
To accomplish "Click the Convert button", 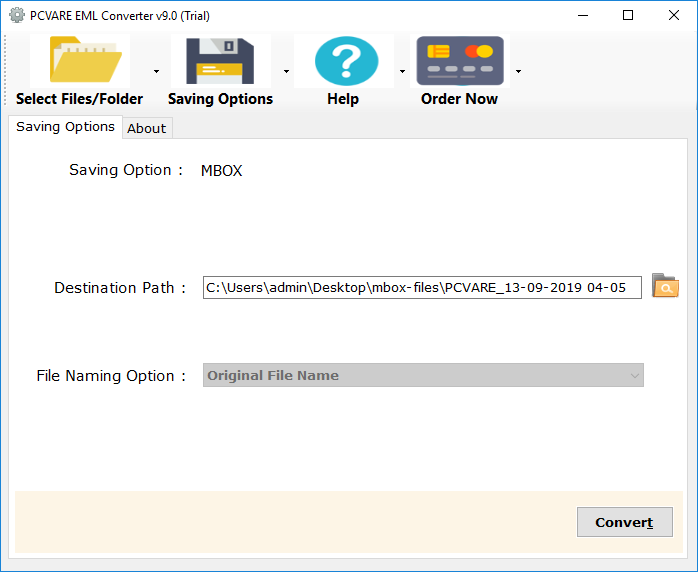I will coord(625,522).
